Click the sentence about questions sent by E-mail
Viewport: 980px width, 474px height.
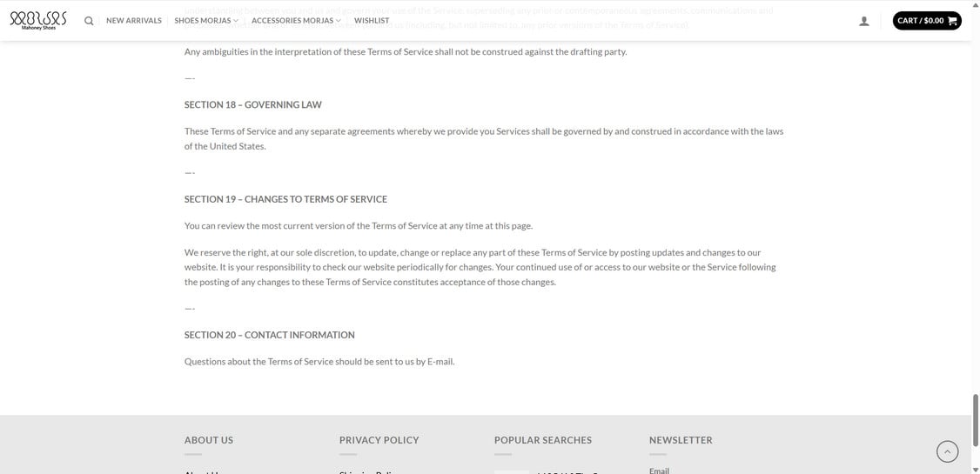(319, 362)
